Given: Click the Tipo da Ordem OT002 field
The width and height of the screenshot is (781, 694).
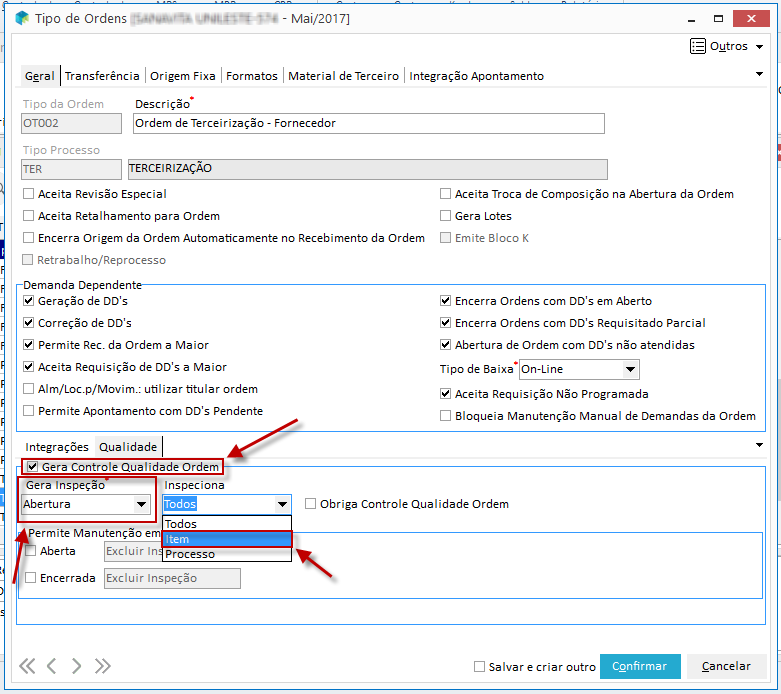Looking at the screenshot, I should (71, 123).
